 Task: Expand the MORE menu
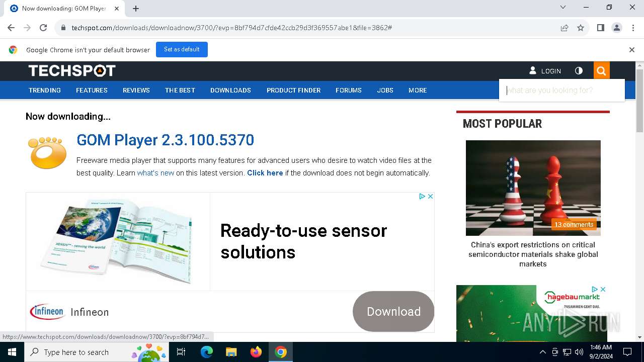[418, 90]
